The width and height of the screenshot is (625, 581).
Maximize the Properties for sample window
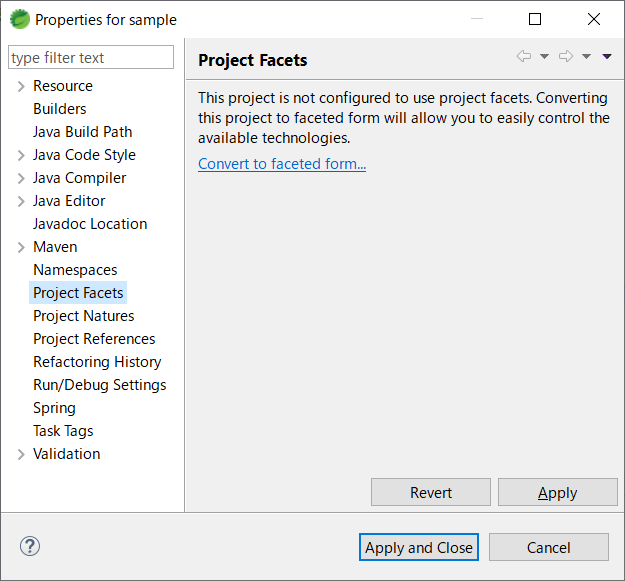[535, 19]
